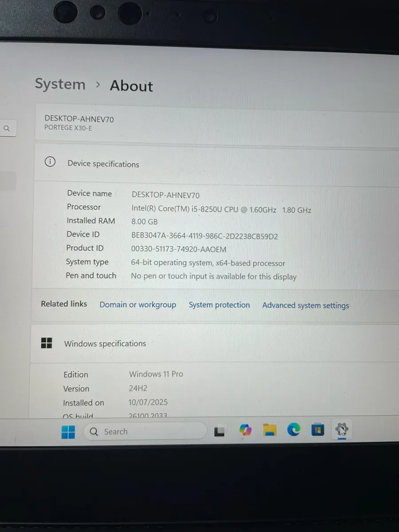Go back to the System breadcrumb
The width and height of the screenshot is (399, 532).
(x=60, y=84)
